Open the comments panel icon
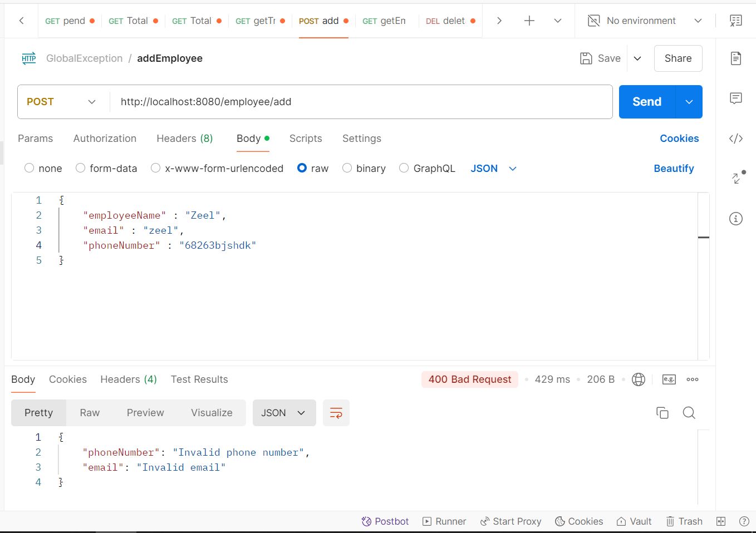 coord(736,98)
